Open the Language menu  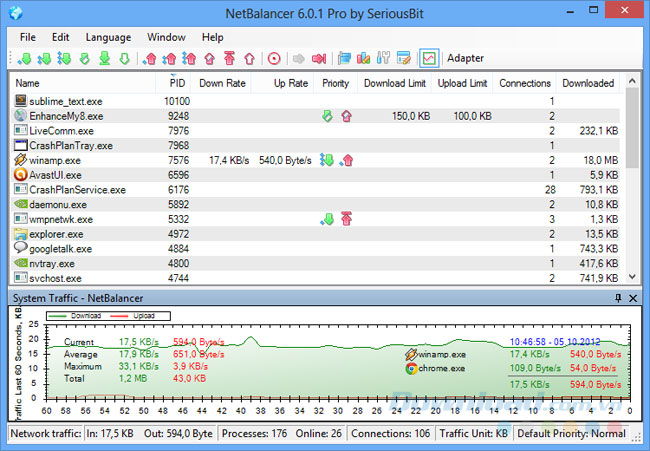(x=106, y=37)
